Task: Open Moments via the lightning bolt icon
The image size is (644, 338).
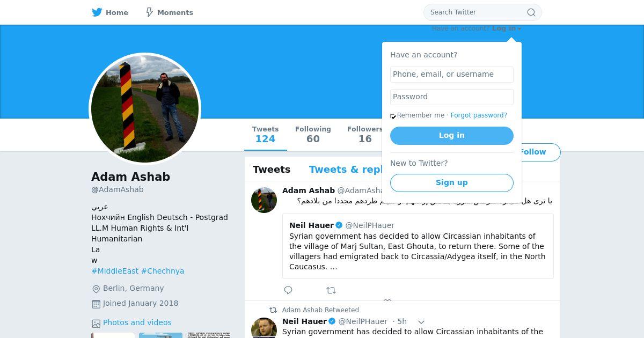Action: coord(150,12)
